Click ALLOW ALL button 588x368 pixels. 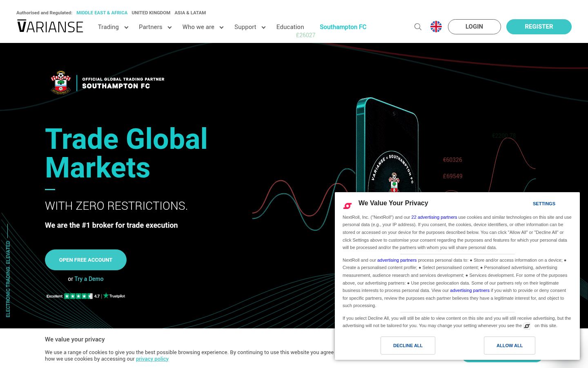click(x=510, y=346)
